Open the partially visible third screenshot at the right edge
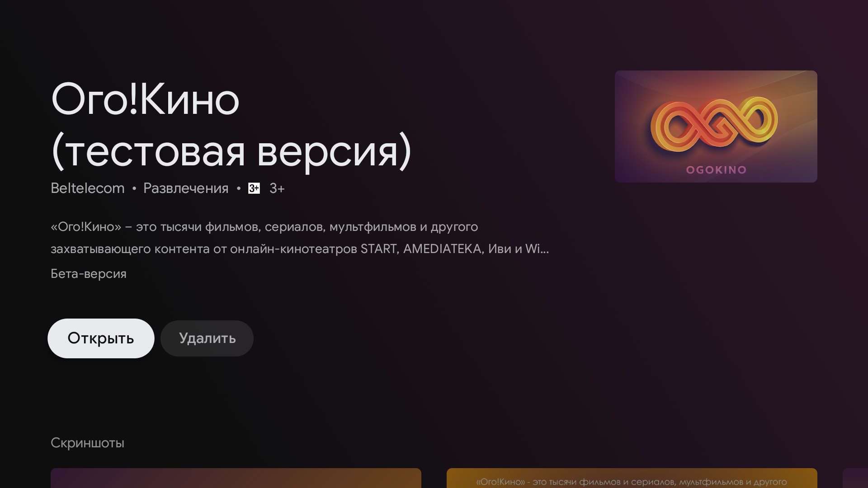The image size is (868, 488). [x=855, y=478]
